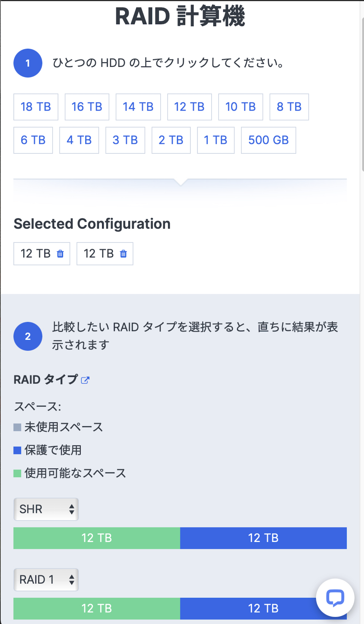Add a 10 TB drive
The width and height of the screenshot is (364, 624).
[241, 107]
